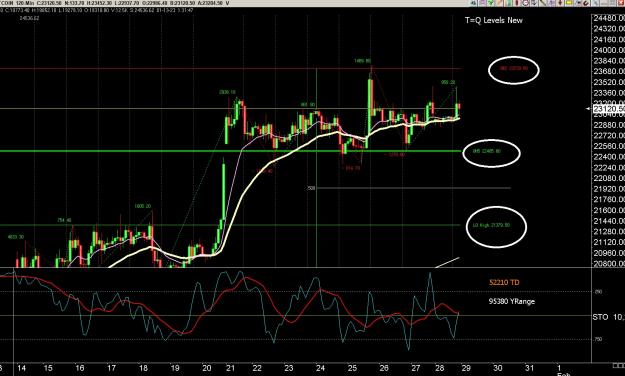This screenshot has height=376, width=625.
Task: Click the '95380 YRange' text
Action: click(x=512, y=301)
